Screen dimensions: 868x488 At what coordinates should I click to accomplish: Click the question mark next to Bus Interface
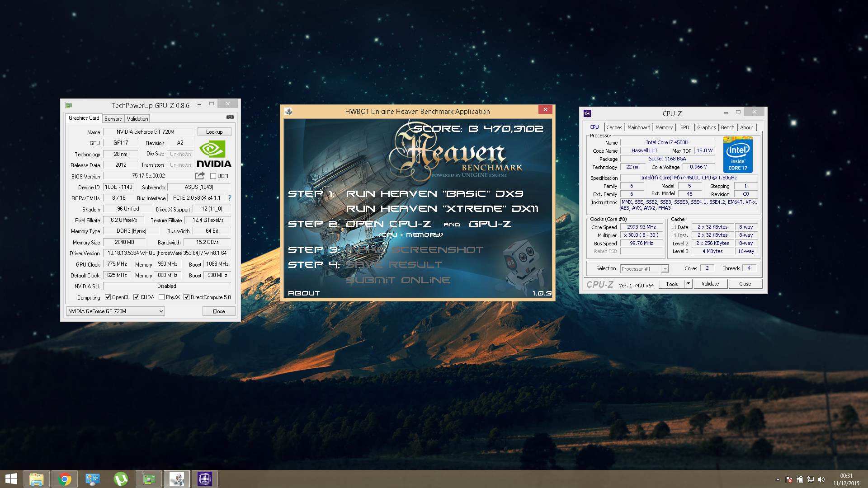230,198
